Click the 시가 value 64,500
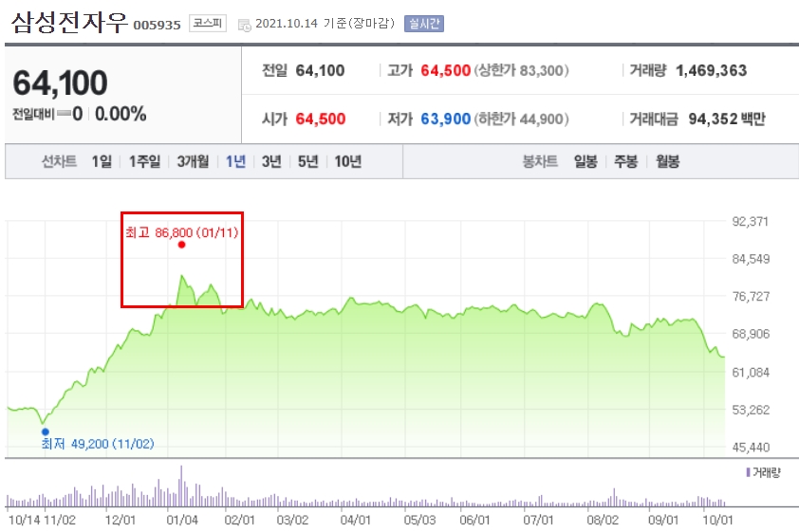This screenshot has height=532, width=799. pyautogui.click(x=321, y=119)
